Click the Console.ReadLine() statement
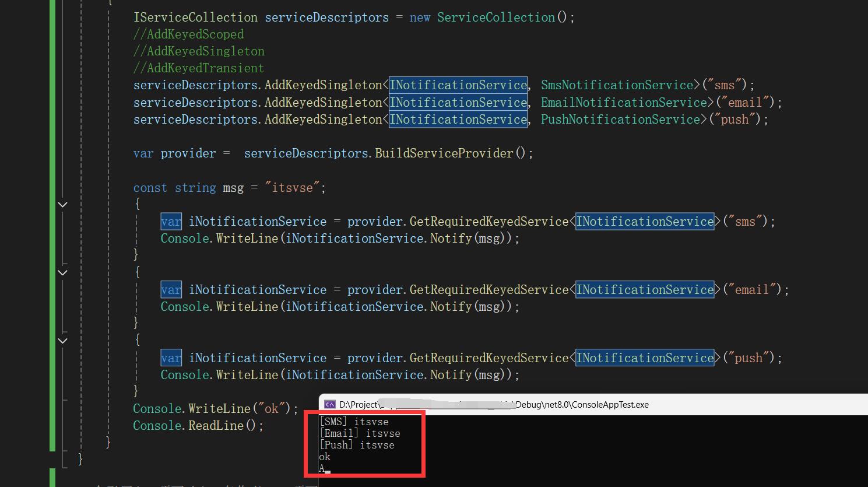This screenshot has height=487, width=868. click(198, 426)
